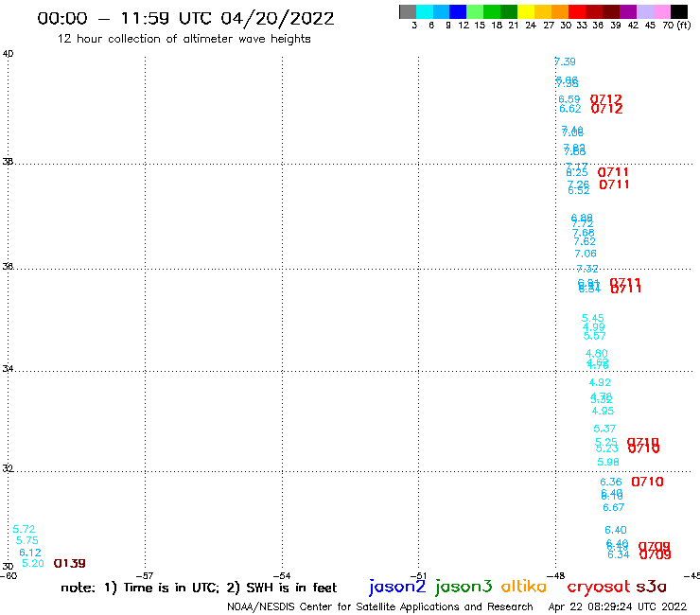Click the dark red 0139 time label
This screenshot has width=700, height=615.
[70, 563]
